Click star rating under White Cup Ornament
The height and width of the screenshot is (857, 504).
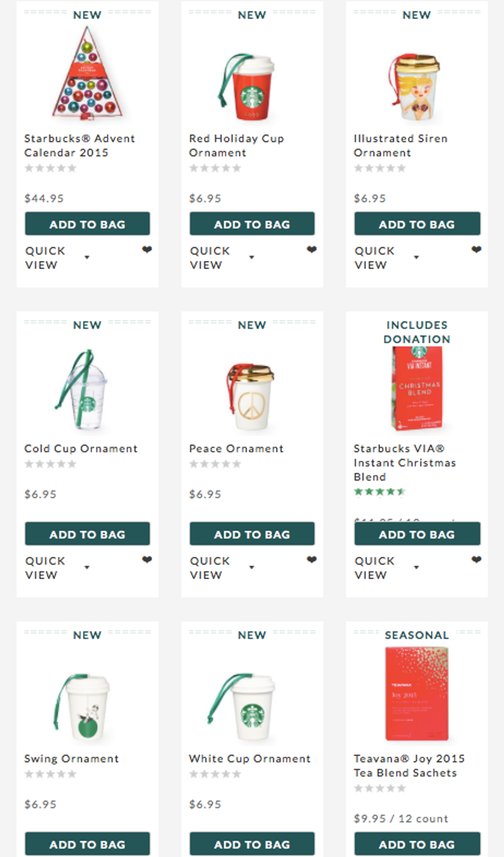(215, 774)
